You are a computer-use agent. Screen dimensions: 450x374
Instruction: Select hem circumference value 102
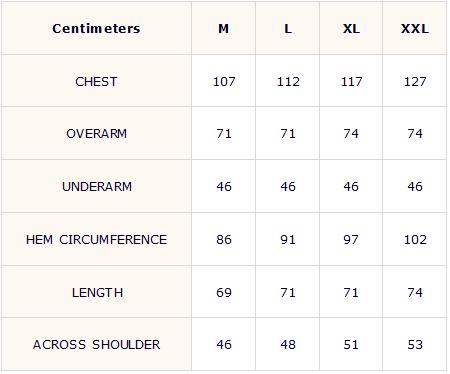(415, 240)
